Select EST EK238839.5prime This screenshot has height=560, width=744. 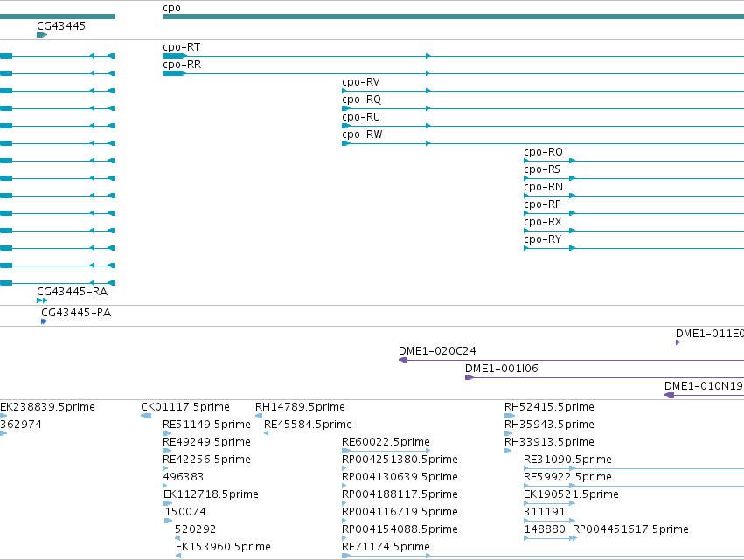pos(47,407)
